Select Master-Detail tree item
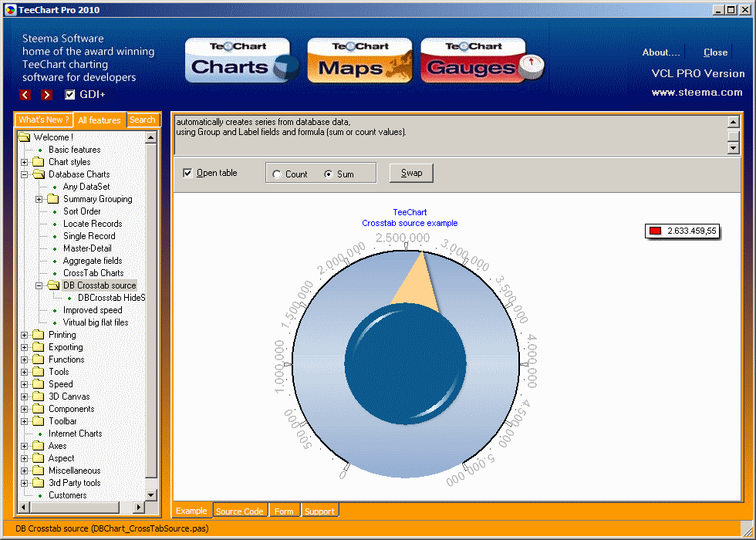The width and height of the screenshot is (756, 540). click(x=87, y=248)
